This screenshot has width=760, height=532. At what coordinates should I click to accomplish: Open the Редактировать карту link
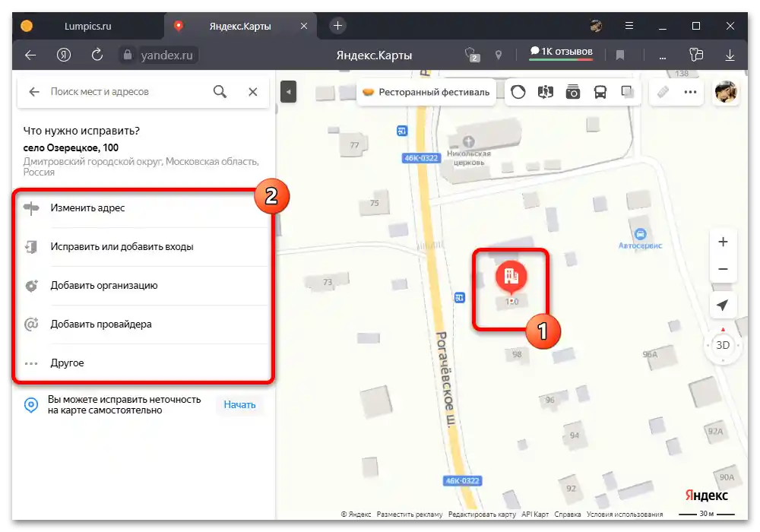coord(482,514)
